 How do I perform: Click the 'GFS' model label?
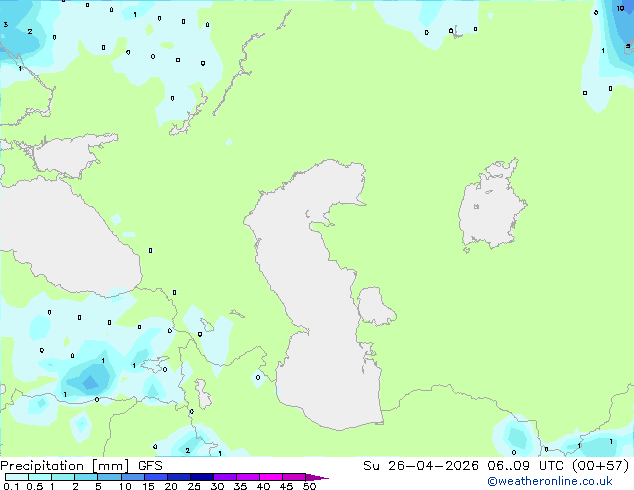[150, 466]
